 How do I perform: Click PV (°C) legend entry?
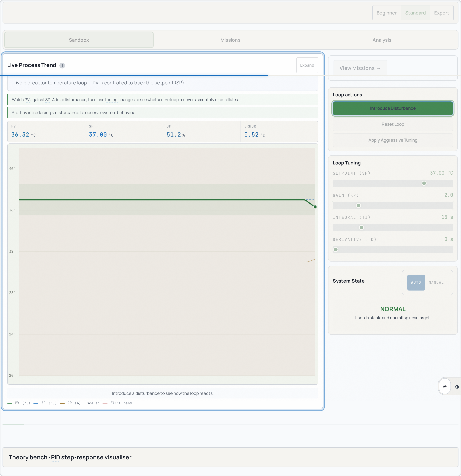19,403
